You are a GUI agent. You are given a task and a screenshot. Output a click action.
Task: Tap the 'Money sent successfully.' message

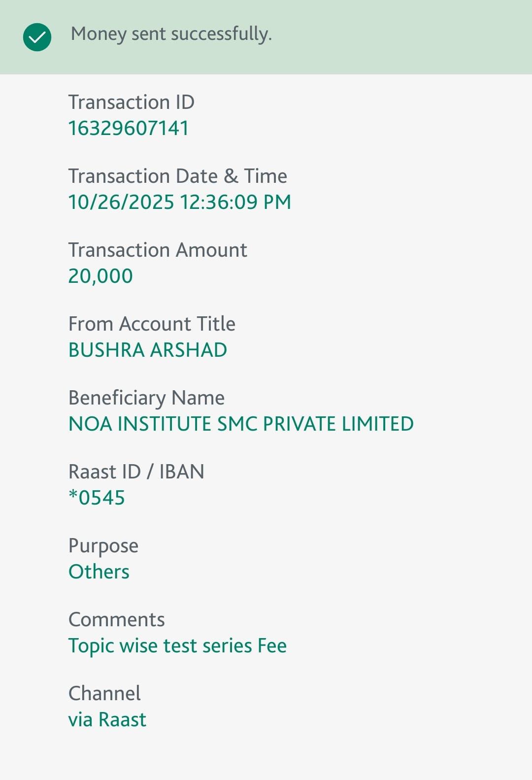[171, 34]
